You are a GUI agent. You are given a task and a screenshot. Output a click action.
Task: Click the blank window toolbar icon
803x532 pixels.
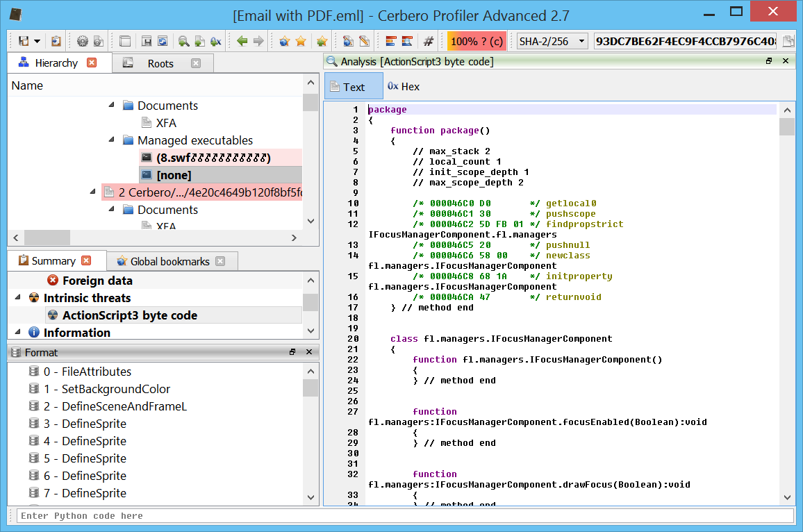pos(125,41)
